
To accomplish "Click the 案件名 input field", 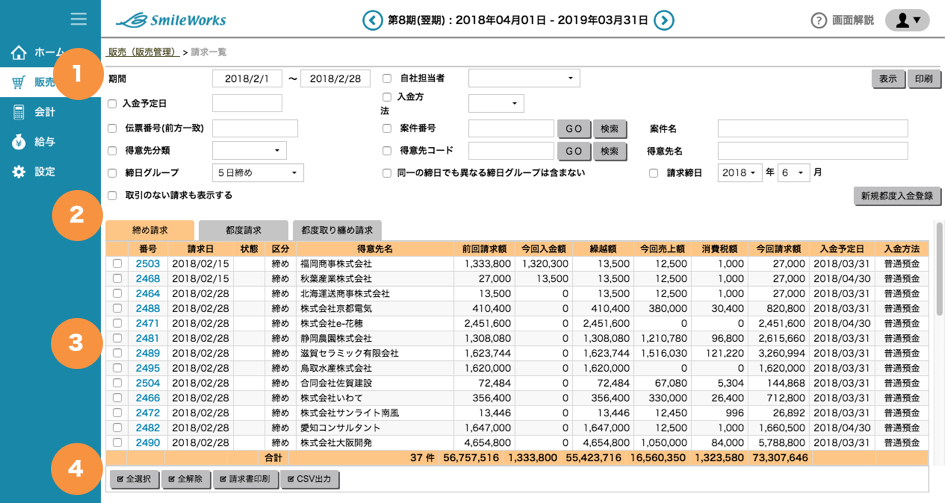I will tap(812, 128).
